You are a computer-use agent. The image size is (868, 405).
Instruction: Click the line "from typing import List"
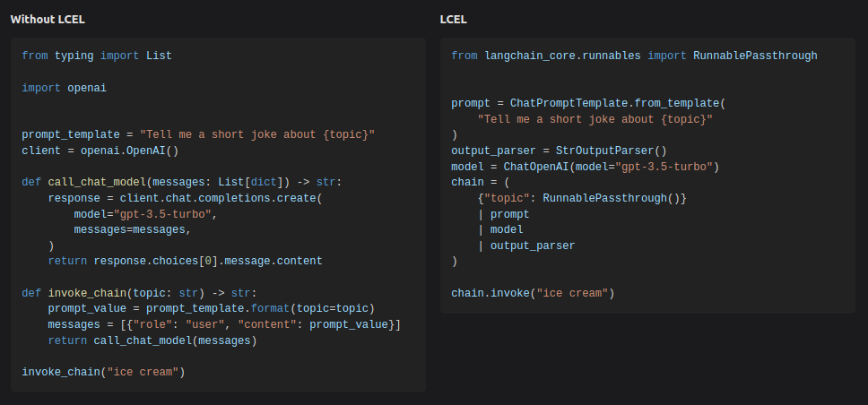tap(97, 56)
